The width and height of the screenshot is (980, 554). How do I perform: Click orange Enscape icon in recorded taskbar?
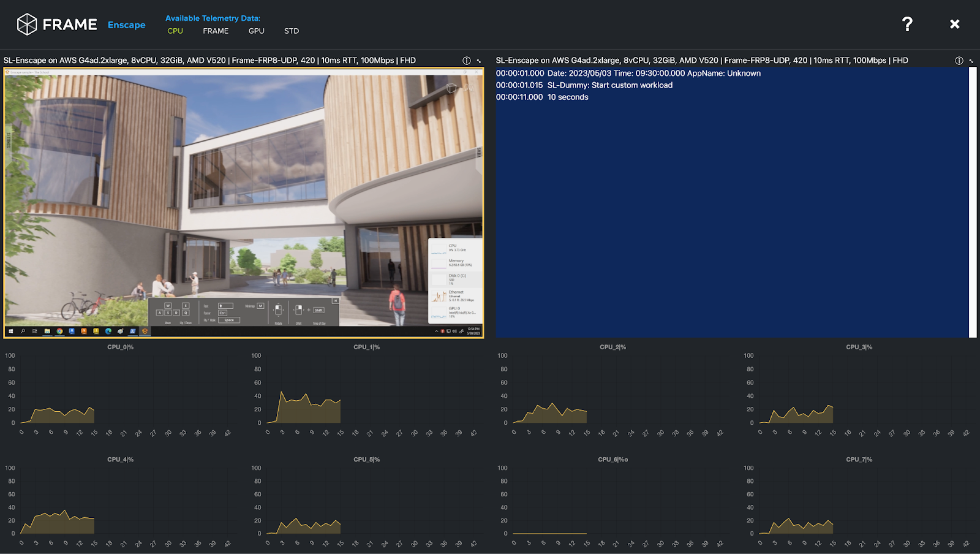[x=145, y=331]
